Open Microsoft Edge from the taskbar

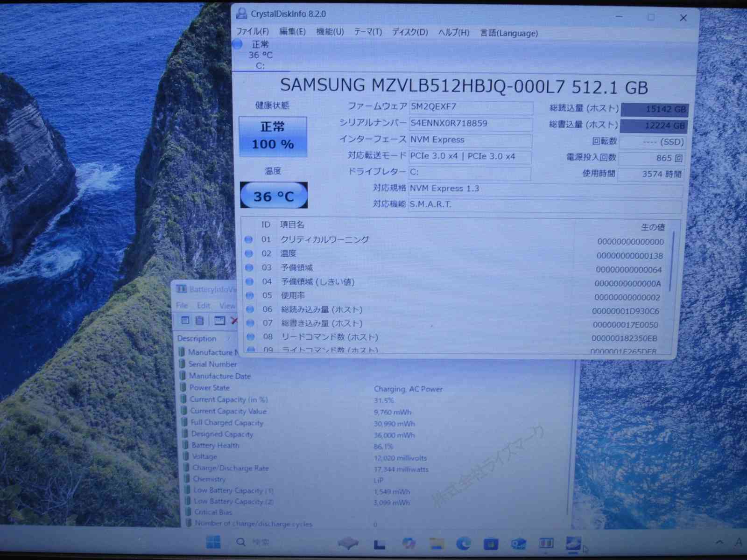point(463,543)
